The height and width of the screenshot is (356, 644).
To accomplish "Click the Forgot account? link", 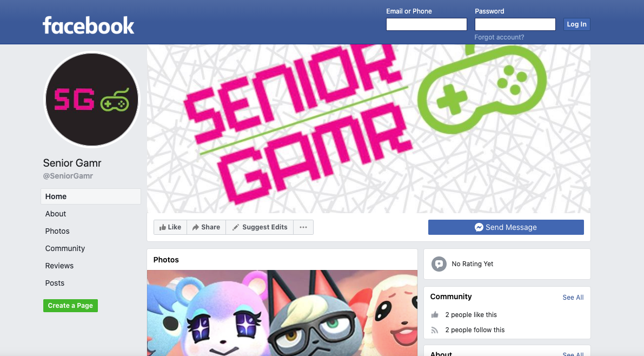I will (499, 37).
